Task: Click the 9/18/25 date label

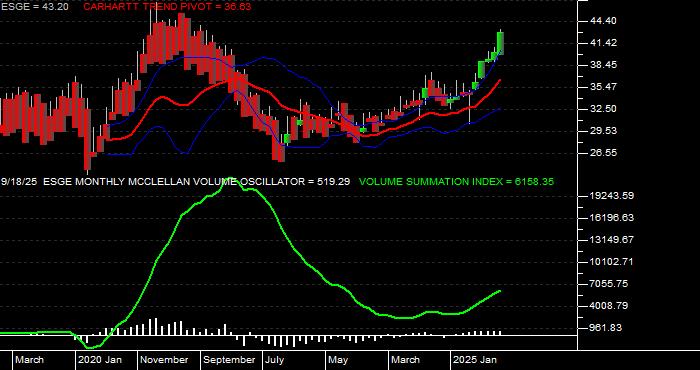Action: pos(19,182)
